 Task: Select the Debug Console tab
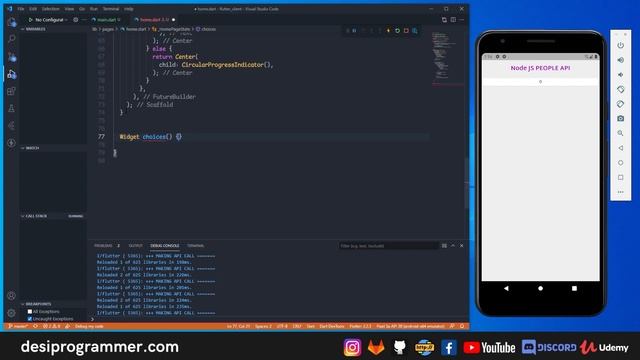coord(164,246)
